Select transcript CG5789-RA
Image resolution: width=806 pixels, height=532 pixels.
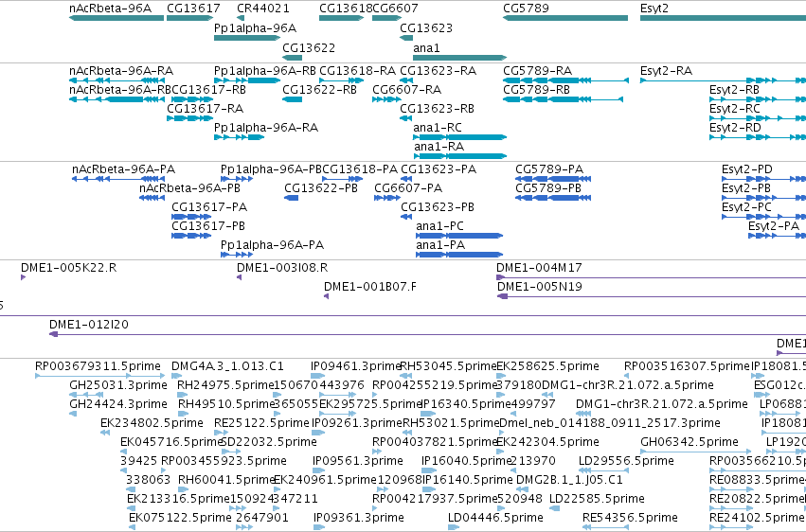[566, 80]
